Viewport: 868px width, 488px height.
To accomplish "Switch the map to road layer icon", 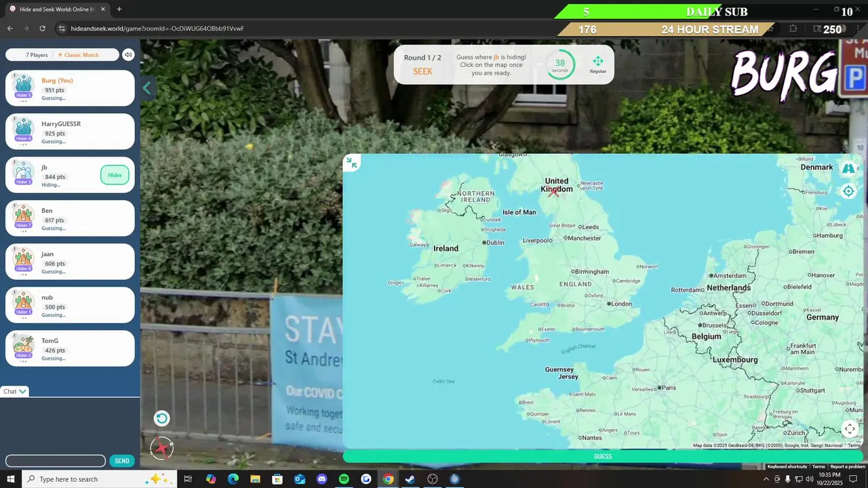I will [x=848, y=168].
